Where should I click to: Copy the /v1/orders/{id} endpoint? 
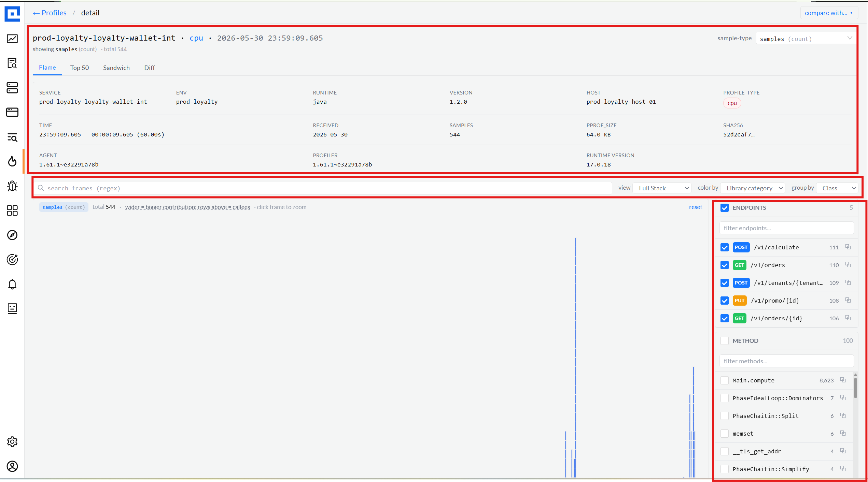848,318
